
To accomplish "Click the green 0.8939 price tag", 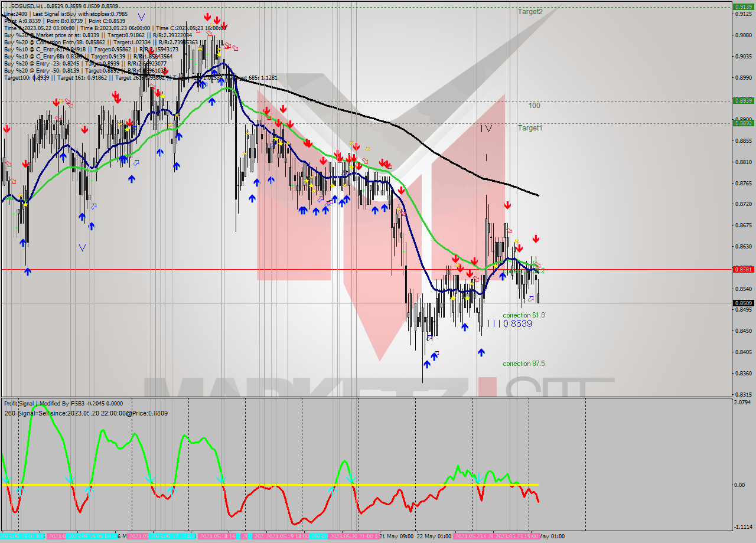I will point(742,100).
